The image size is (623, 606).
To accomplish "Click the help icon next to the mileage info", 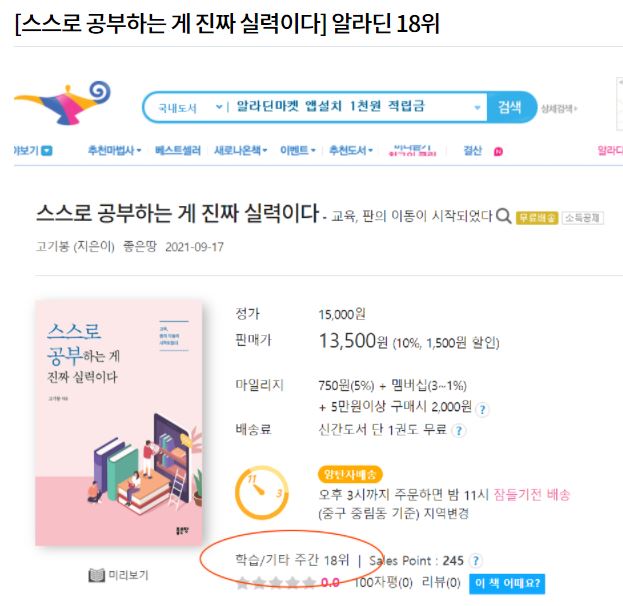I will coord(482,408).
